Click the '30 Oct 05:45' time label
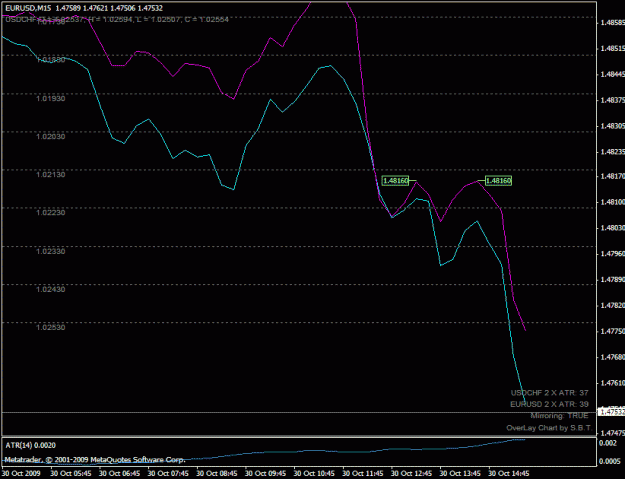625x479 pixels. (x=71, y=473)
